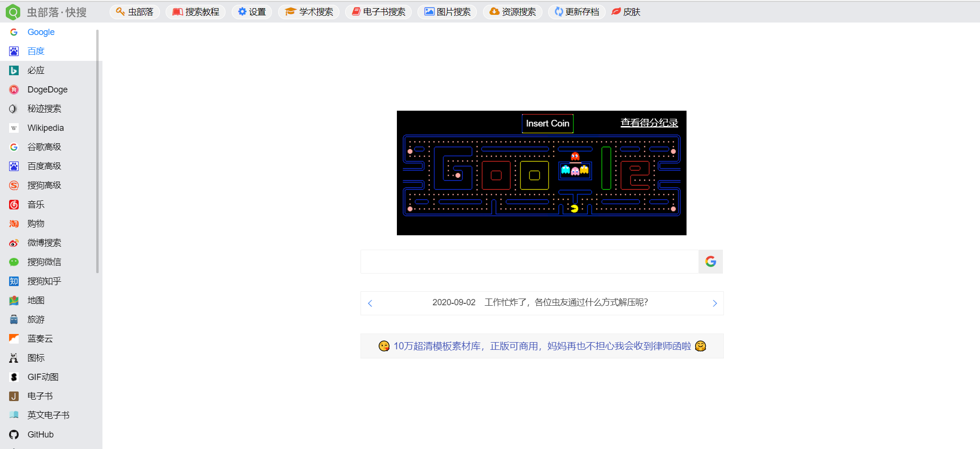Click Insert Coin on the Pac-Man doodle

coord(547,124)
